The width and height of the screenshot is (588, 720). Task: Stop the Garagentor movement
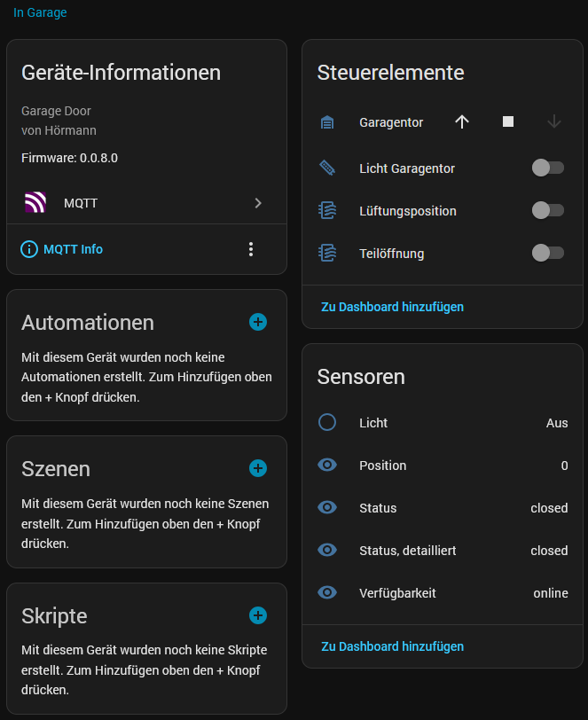pos(508,122)
